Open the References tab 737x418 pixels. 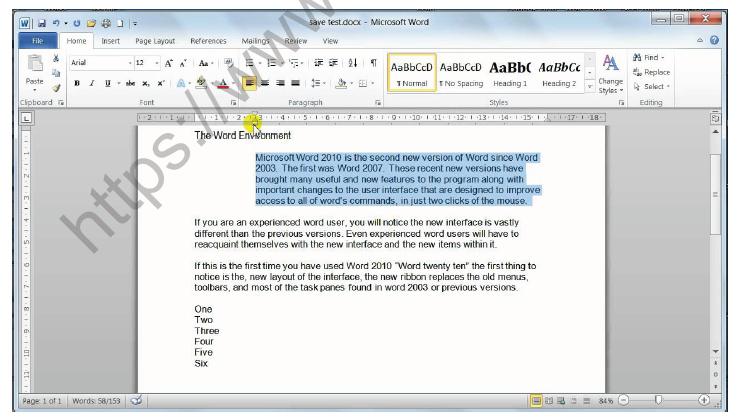click(208, 41)
